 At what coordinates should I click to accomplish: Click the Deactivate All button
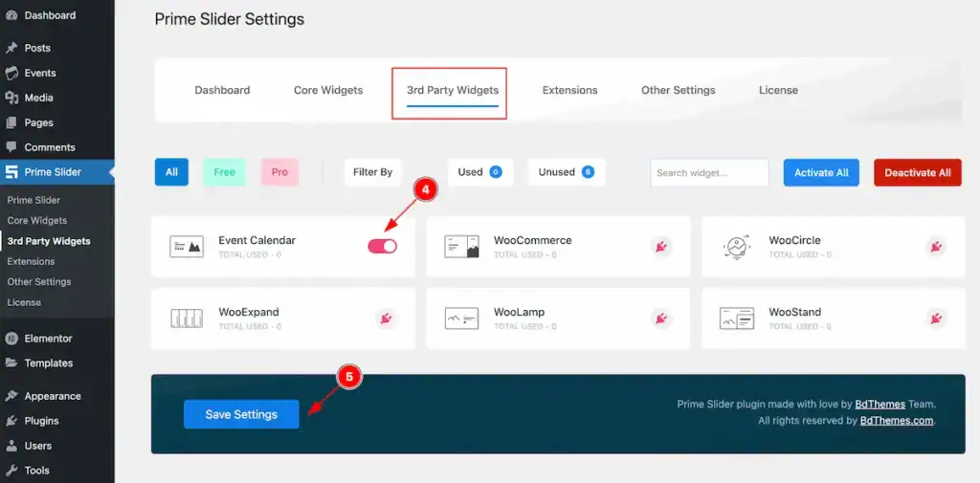tap(918, 172)
